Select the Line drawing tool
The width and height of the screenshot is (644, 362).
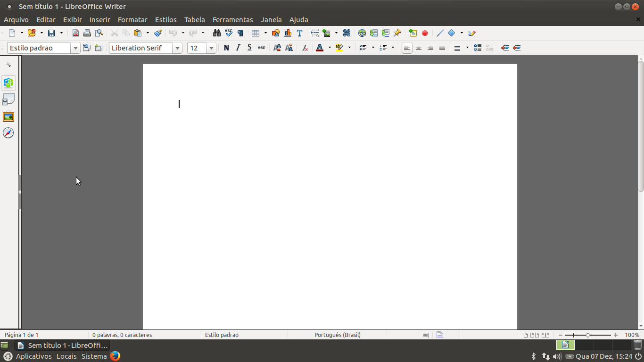(440, 33)
